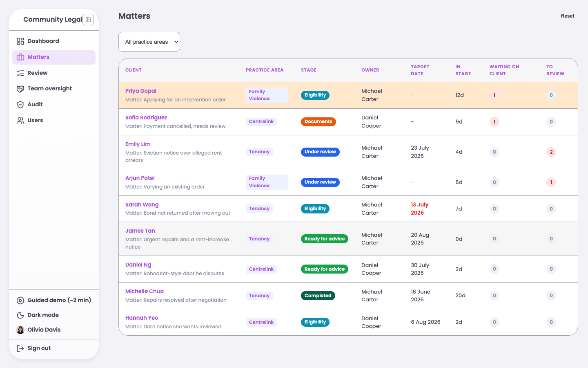Collapse the sidebar with the panel icon

[x=88, y=20]
